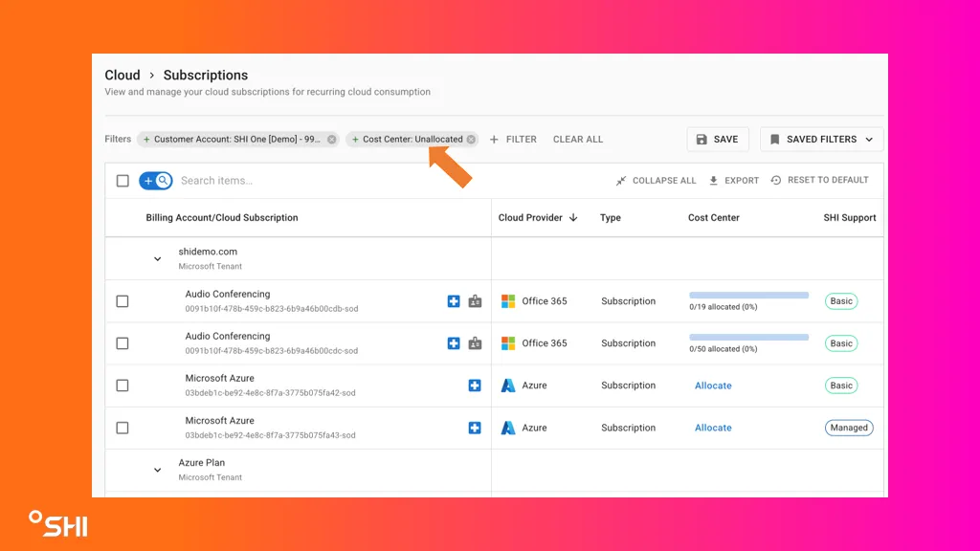Click CLEAR ALL filters
Screen dimensions: 980x551
point(578,140)
